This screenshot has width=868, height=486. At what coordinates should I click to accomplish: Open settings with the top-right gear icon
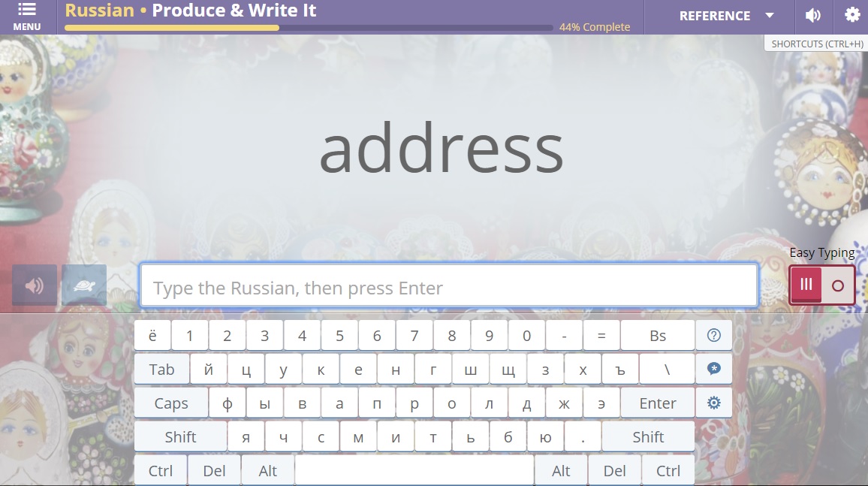coord(851,15)
